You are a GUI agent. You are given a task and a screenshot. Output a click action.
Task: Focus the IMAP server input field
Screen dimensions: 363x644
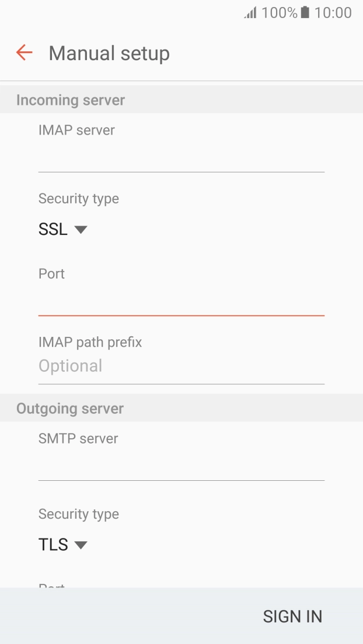[181, 158]
